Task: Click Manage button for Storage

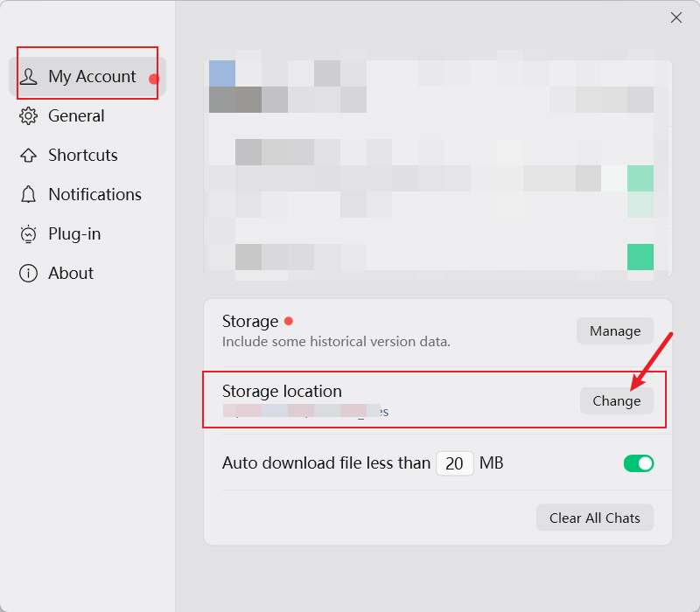Action: pos(615,331)
